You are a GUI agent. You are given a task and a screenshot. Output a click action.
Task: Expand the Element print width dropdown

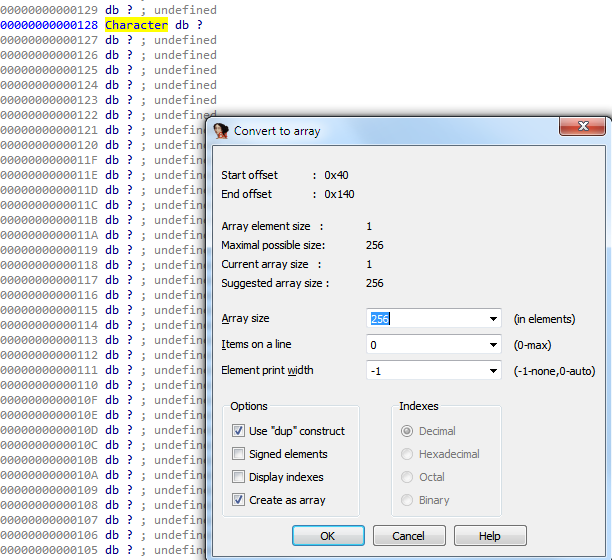[x=493, y=371]
